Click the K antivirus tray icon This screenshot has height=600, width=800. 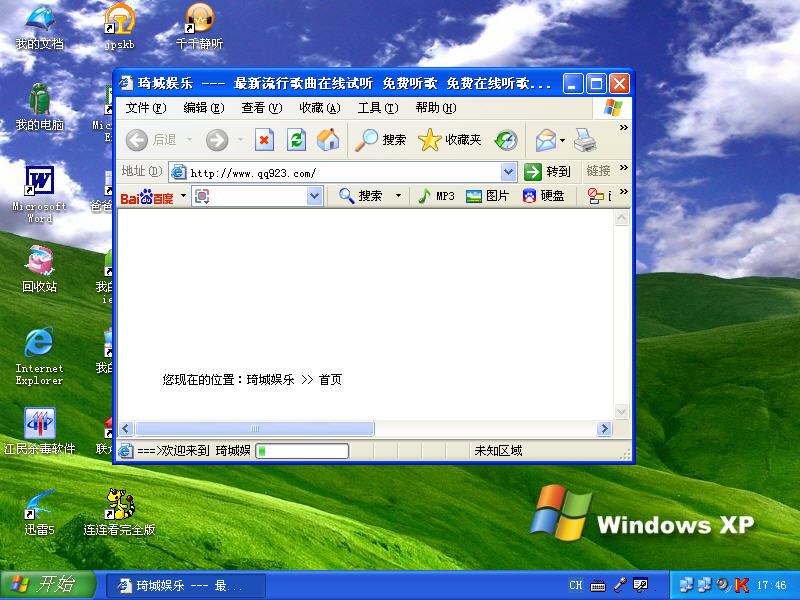pos(741,585)
